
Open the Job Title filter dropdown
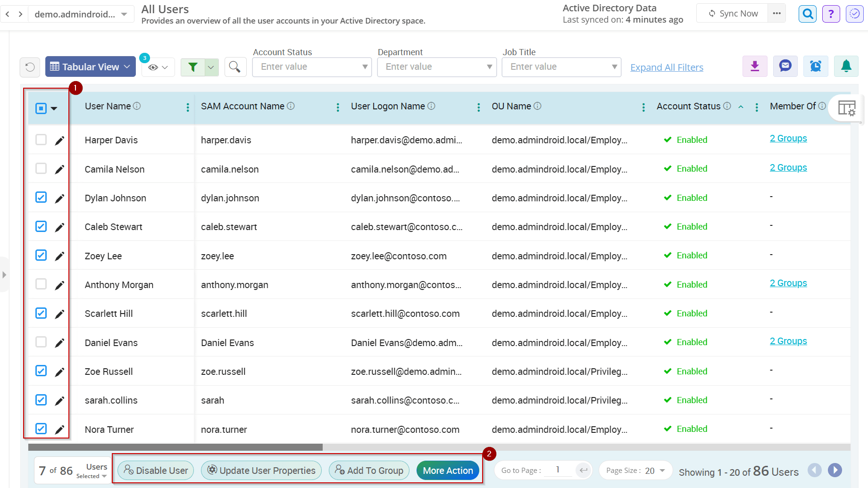(x=561, y=67)
